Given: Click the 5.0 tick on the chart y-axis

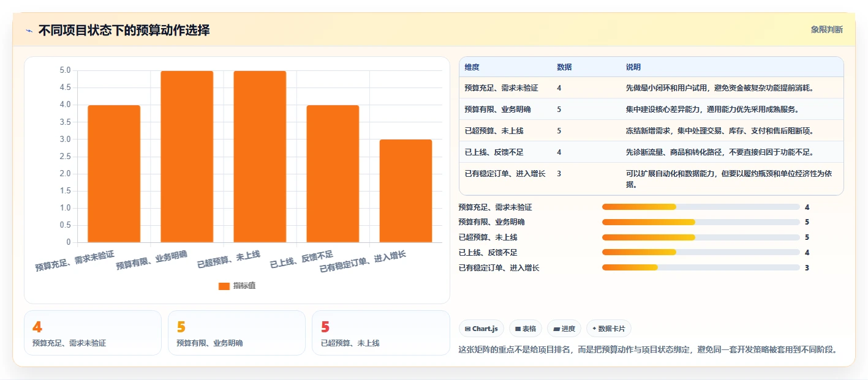Looking at the screenshot, I should click(x=65, y=70).
